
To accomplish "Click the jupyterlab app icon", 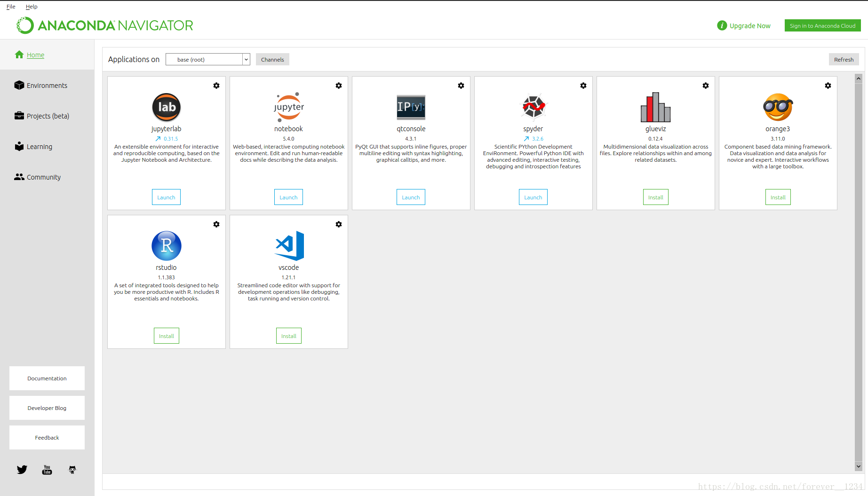I will [167, 107].
